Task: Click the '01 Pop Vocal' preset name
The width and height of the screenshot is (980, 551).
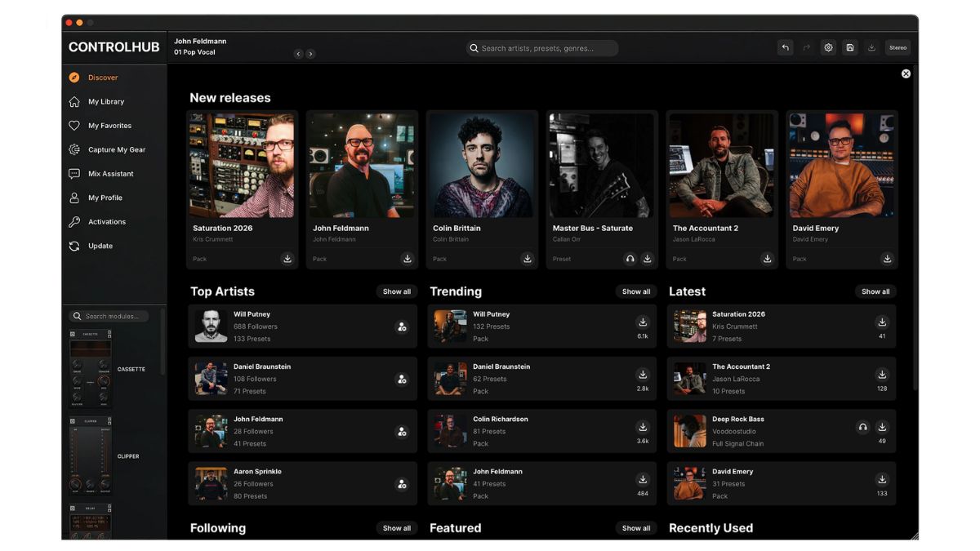Action: (x=194, y=53)
